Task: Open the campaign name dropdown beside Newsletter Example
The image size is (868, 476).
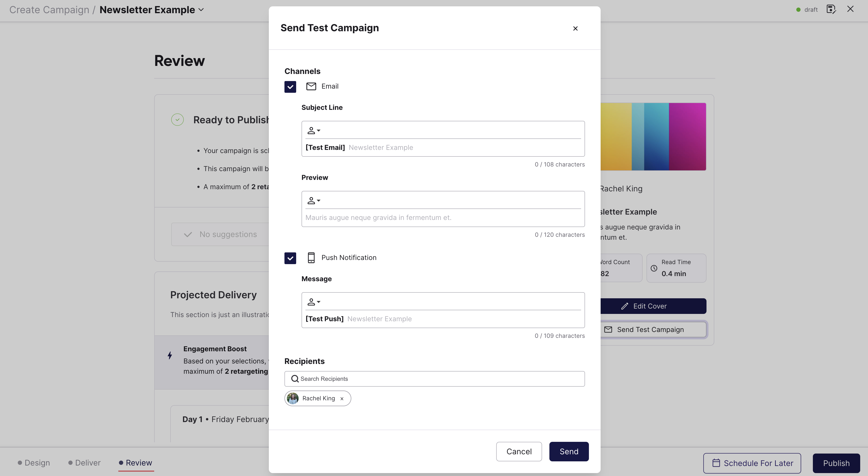Action: [x=202, y=10]
